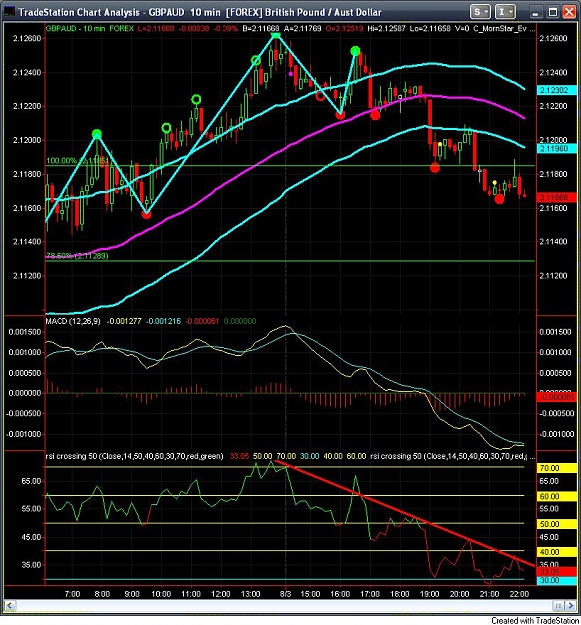Click the 19:00 label on the time axis
581x625 pixels.
429,594
